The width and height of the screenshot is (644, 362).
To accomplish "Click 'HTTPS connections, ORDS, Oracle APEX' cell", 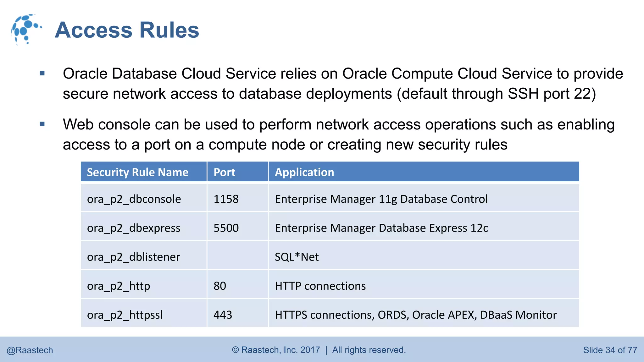I will tap(424, 313).
